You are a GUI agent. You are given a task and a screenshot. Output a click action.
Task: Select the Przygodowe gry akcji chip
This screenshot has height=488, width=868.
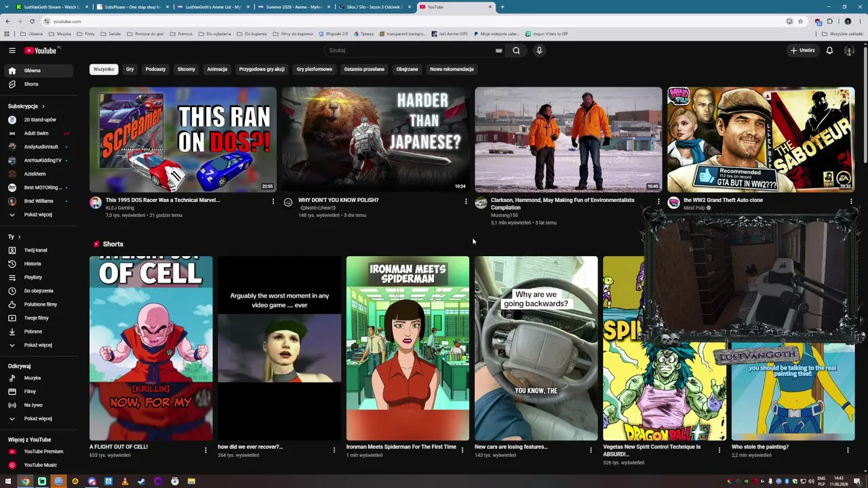click(262, 69)
